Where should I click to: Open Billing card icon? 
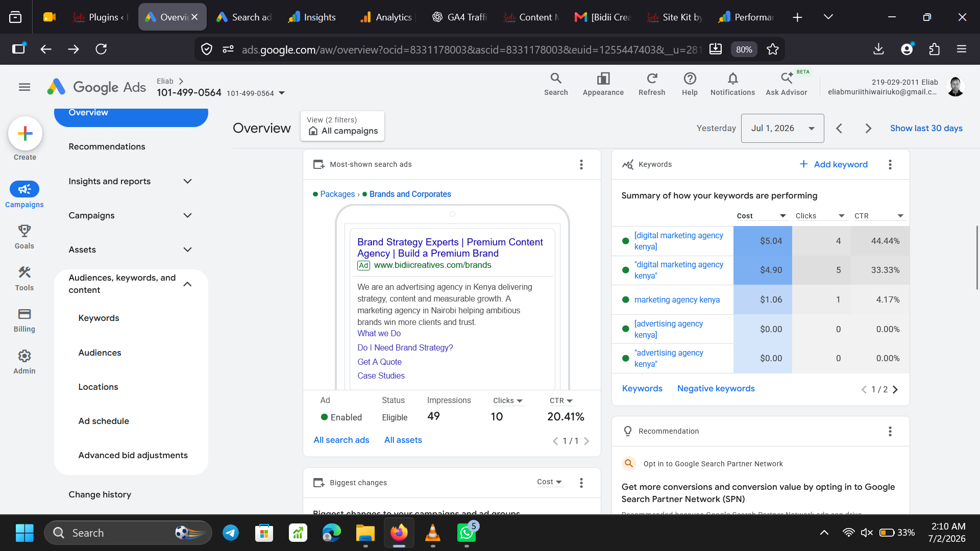pyautogui.click(x=24, y=320)
